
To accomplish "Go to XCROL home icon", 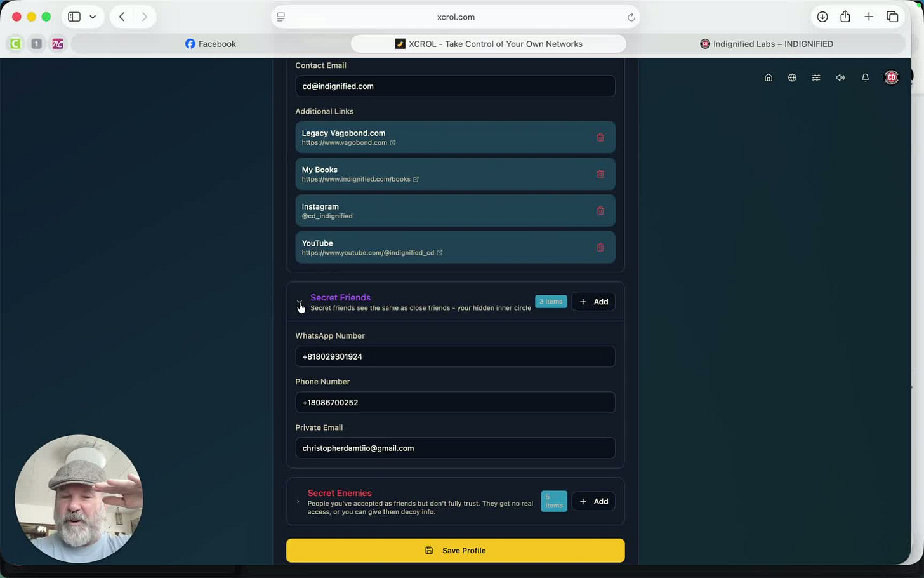I will click(769, 77).
